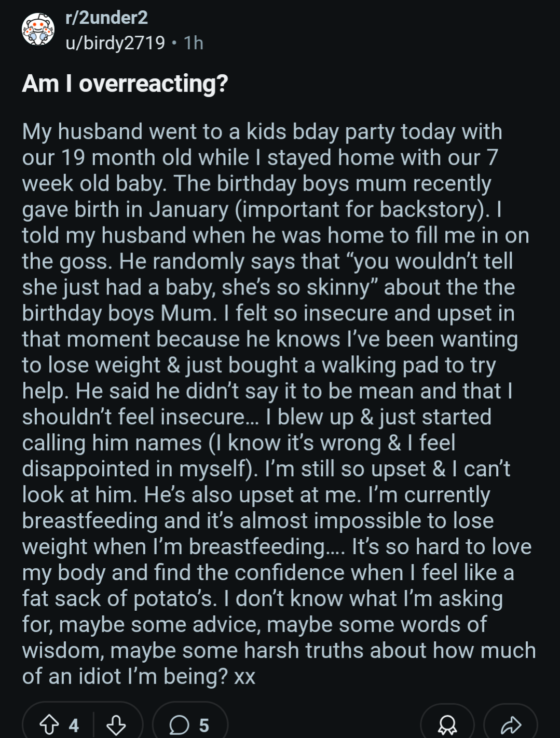560x738 pixels.
Task: Visit the r/2under2 subreddit link
Action: [106, 18]
